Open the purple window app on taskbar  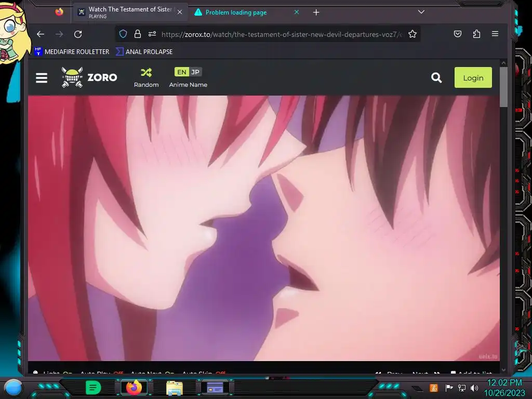point(215,388)
